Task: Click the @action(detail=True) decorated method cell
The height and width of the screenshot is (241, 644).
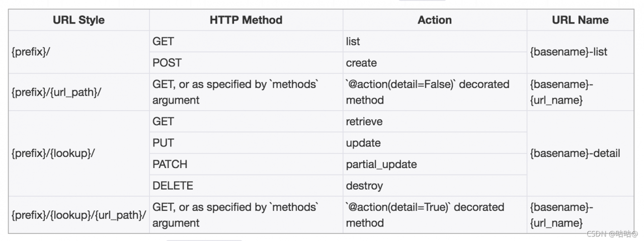Action: (x=435, y=215)
